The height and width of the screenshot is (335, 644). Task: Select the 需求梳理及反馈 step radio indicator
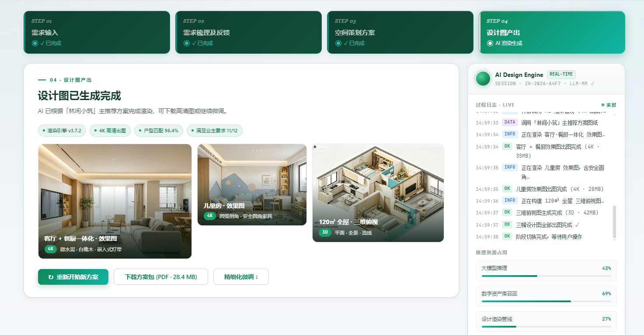coord(187,43)
